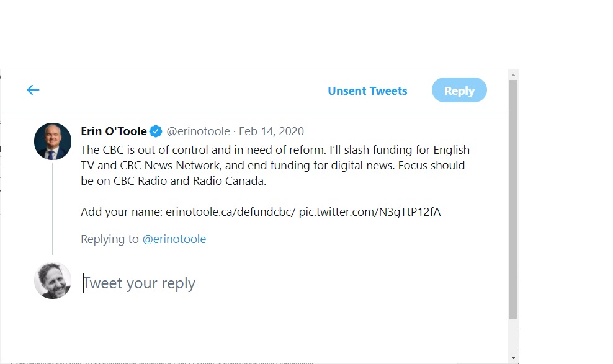The height and width of the screenshot is (364, 613).
Task: Open the Unsent Tweets link
Action: click(x=367, y=91)
